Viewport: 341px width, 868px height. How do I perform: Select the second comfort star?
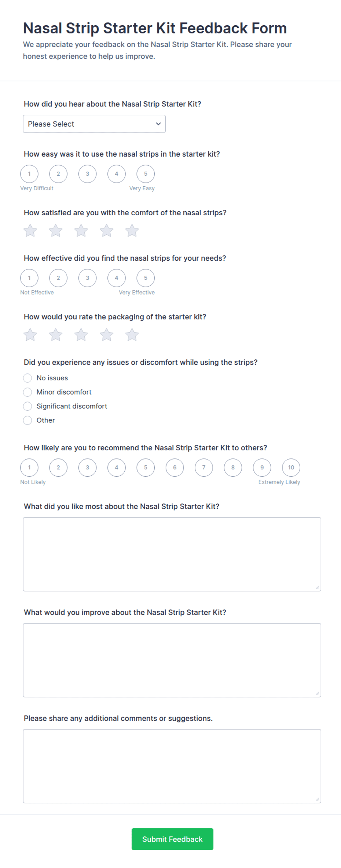[56, 231]
